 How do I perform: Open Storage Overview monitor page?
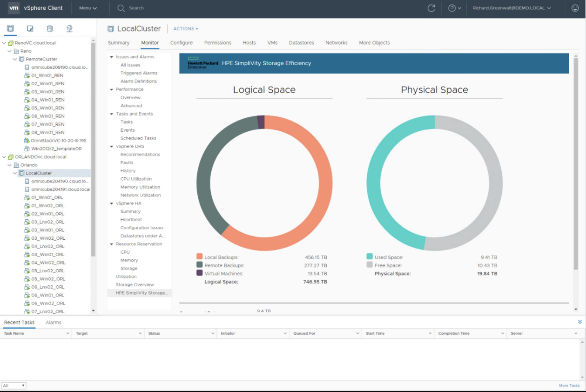[x=135, y=285]
